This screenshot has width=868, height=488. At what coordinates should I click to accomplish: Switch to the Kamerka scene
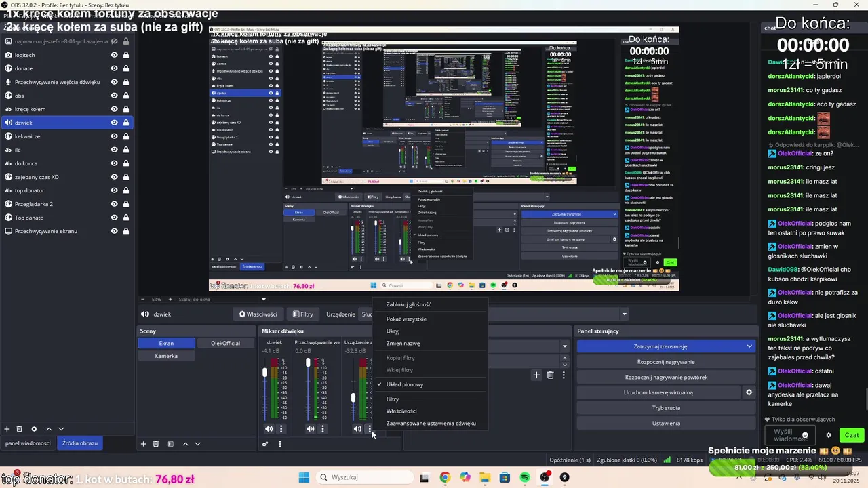pos(166,356)
